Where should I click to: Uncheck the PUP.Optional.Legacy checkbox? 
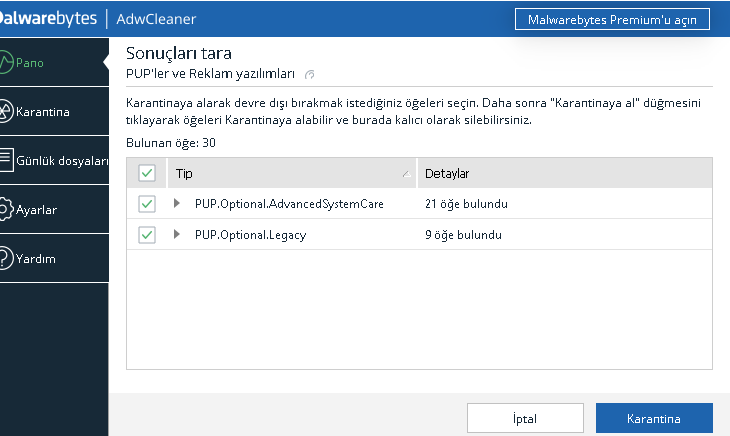(147, 235)
